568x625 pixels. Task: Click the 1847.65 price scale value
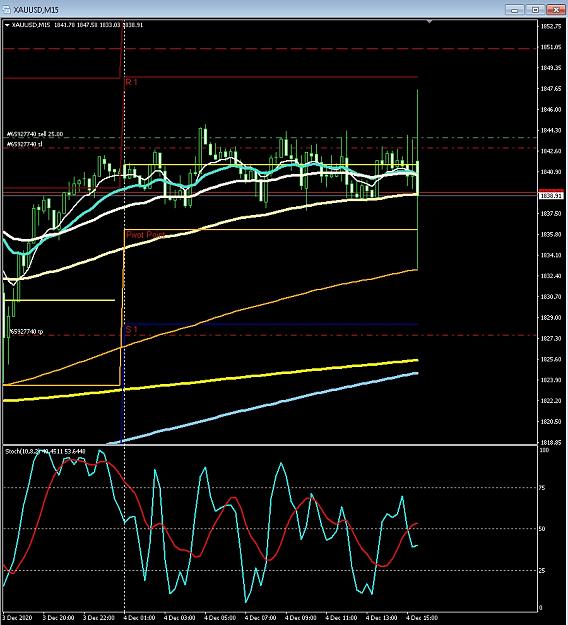[551, 88]
